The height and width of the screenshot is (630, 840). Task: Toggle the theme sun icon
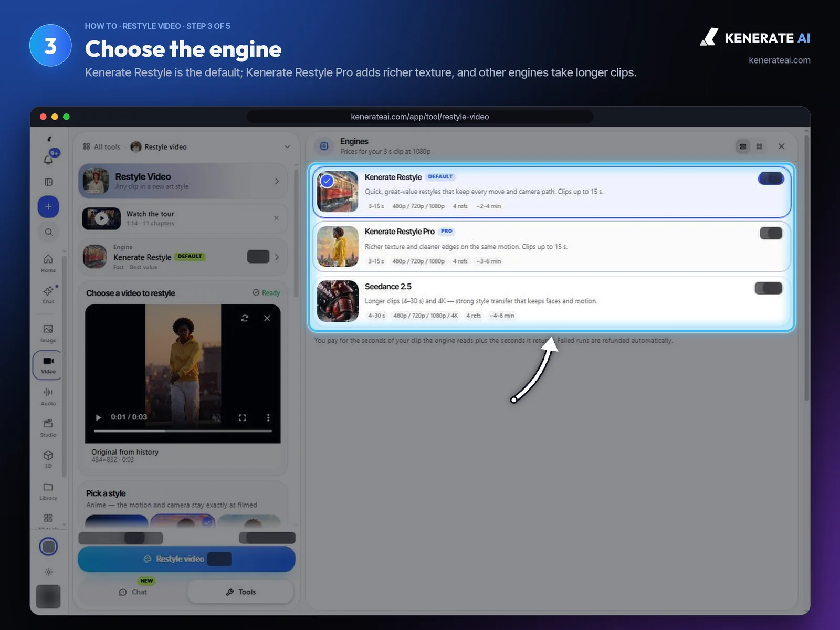pyautogui.click(x=48, y=572)
